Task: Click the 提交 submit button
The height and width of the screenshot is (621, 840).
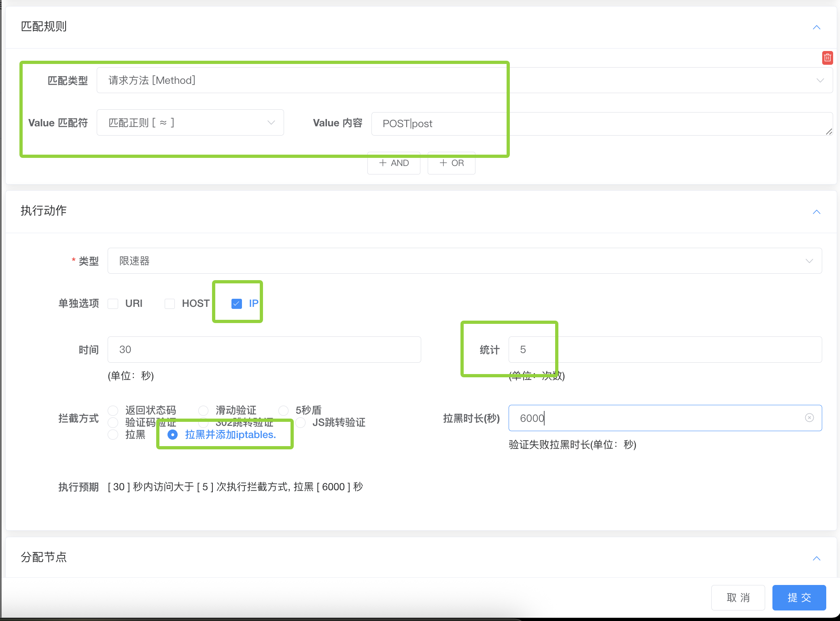Action: tap(799, 598)
